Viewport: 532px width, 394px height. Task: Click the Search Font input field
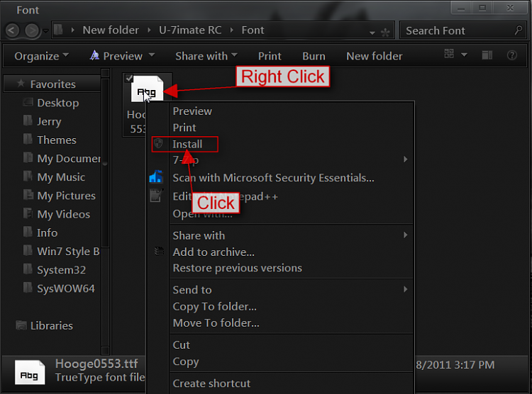tap(463, 30)
